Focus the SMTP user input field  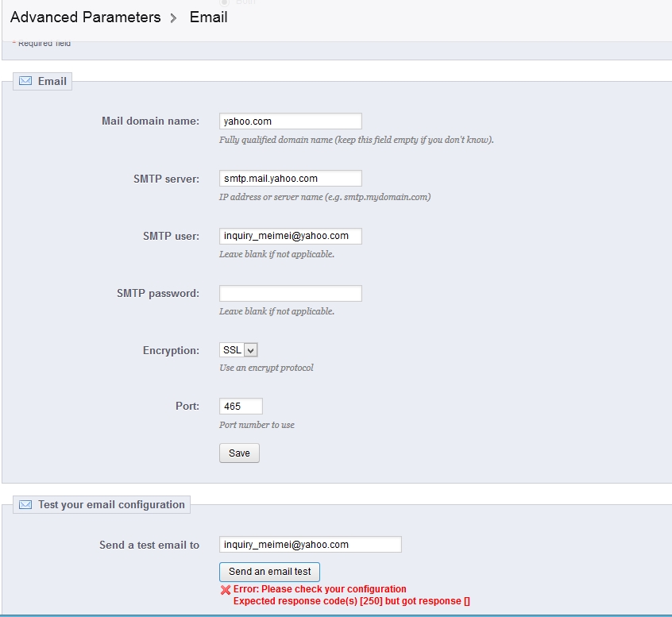(290, 236)
